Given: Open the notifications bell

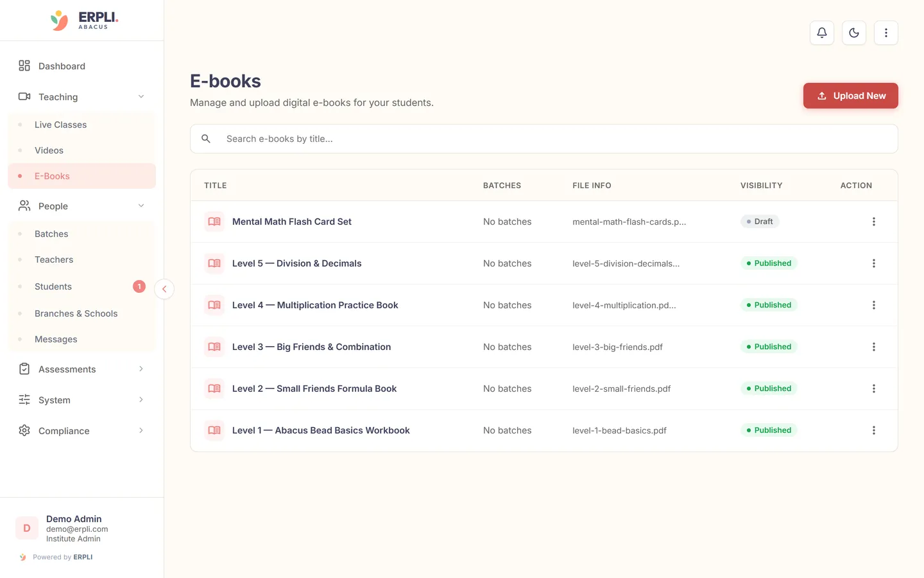Looking at the screenshot, I should [x=822, y=33].
